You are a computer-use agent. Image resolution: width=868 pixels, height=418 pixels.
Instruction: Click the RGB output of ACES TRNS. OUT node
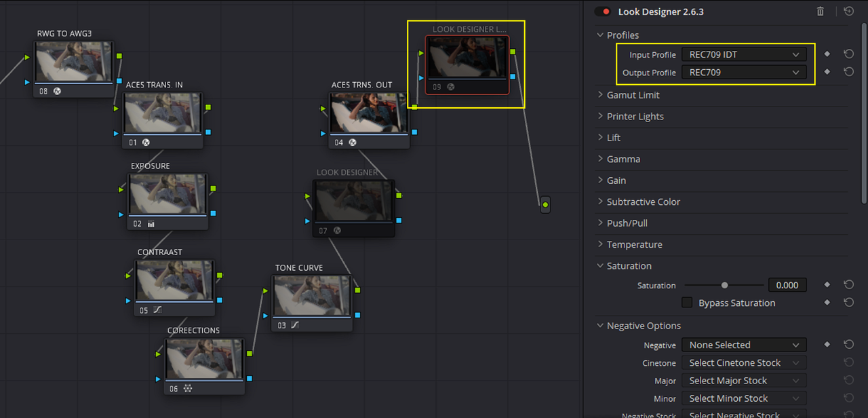(414, 107)
